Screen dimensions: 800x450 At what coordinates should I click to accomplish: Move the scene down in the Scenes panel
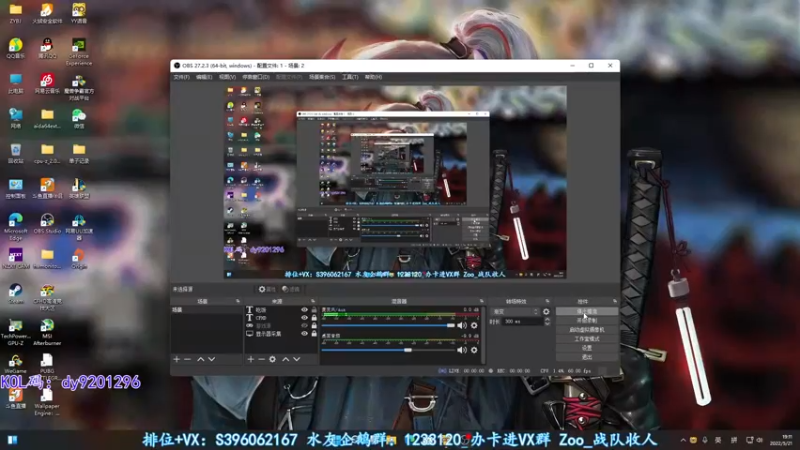211,359
